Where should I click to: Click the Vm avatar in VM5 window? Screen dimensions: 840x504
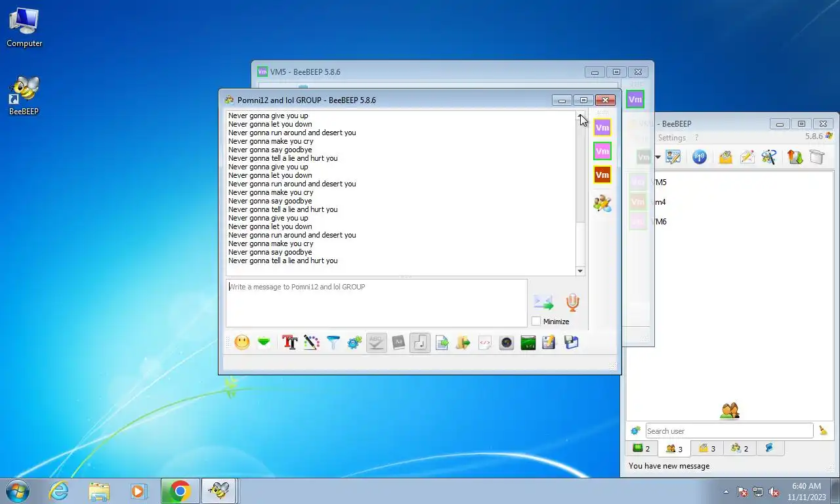635,100
